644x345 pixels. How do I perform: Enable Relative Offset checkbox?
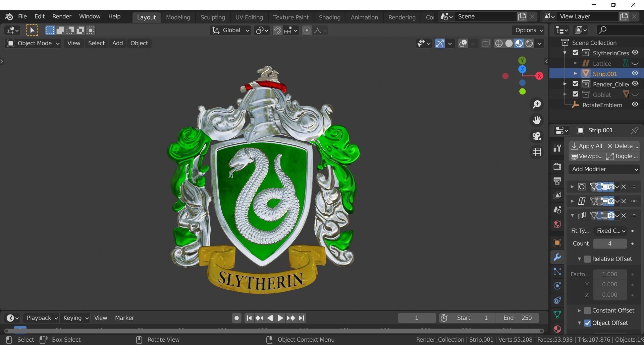(x=587, y=259)
